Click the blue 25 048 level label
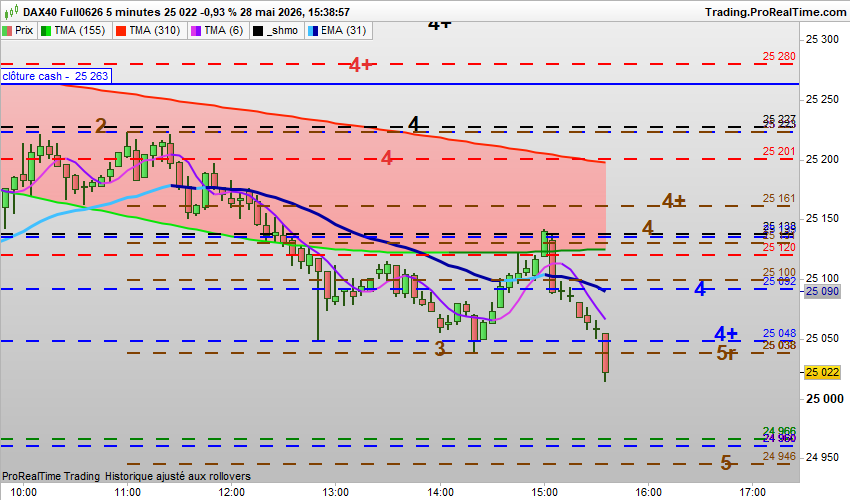850x500 pixels. [x=779, y=333]
